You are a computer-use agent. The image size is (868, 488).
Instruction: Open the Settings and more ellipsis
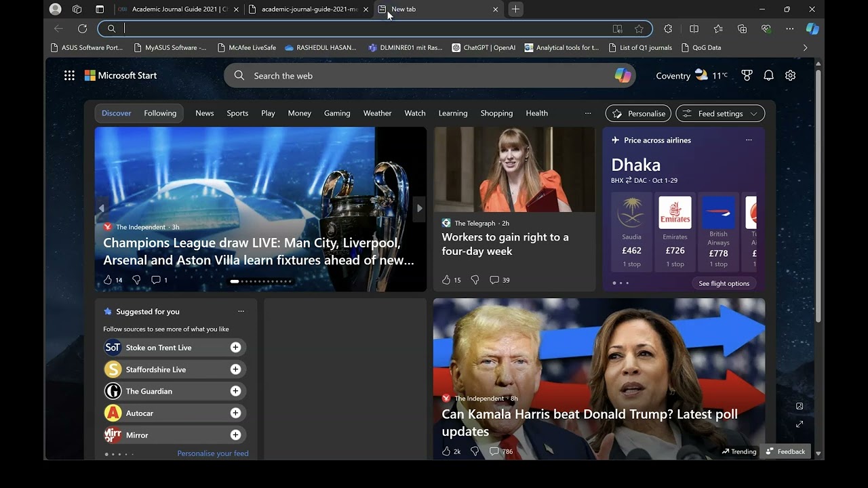[790, 28]
